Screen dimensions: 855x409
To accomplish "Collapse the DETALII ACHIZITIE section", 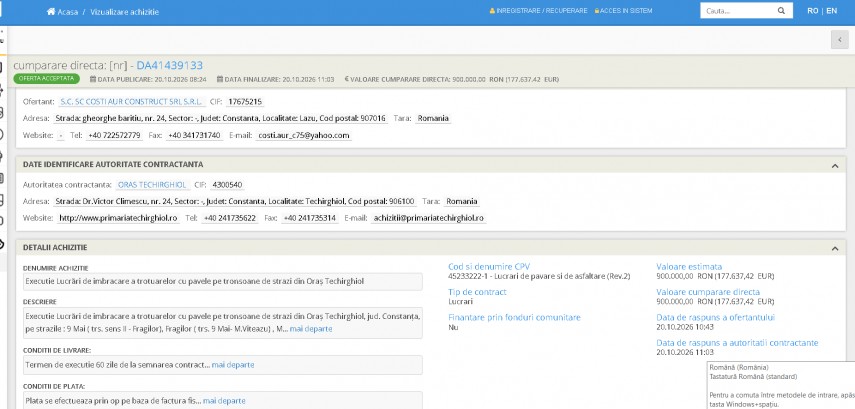I will tap(835, 248).
